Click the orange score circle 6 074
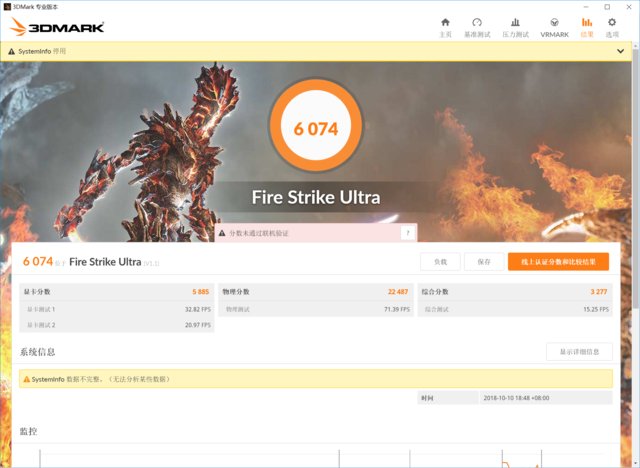The width and height of the screenshot is (640, 468). pyautogui.click(x=316, y=125)
